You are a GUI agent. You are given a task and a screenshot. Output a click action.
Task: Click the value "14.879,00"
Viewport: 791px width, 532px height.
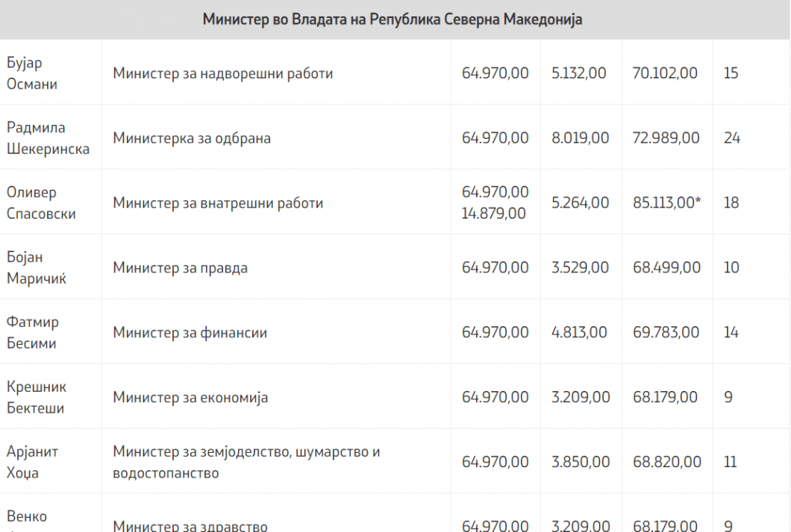(493, 213)
